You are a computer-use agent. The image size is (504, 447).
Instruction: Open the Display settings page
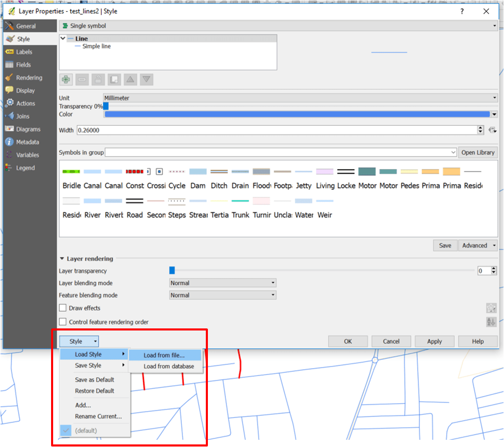(x=29, y=90)
